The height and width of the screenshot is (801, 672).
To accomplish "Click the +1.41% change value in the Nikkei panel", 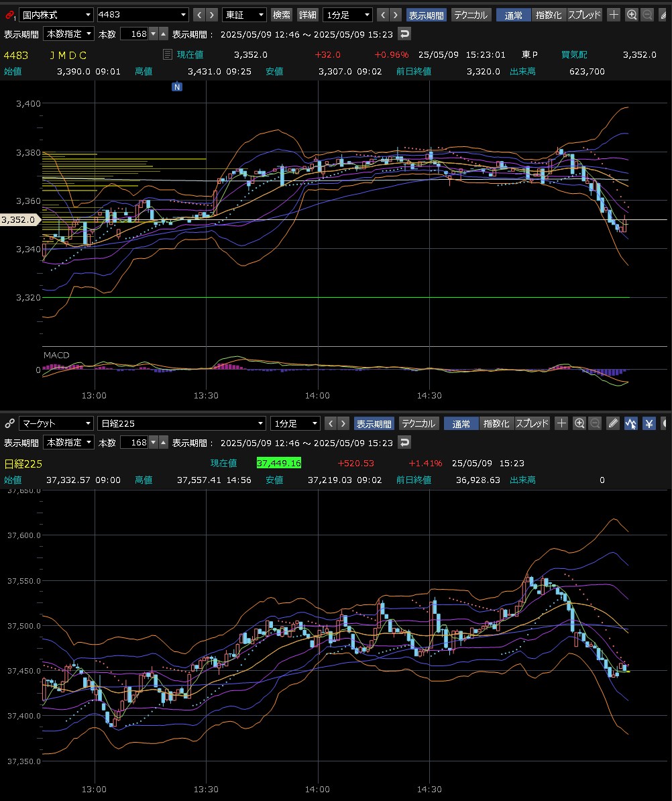I will tap(425, 464).
